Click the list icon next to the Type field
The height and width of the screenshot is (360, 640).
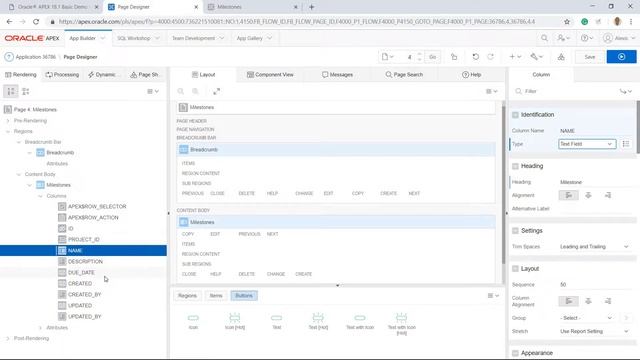[626, 144]
